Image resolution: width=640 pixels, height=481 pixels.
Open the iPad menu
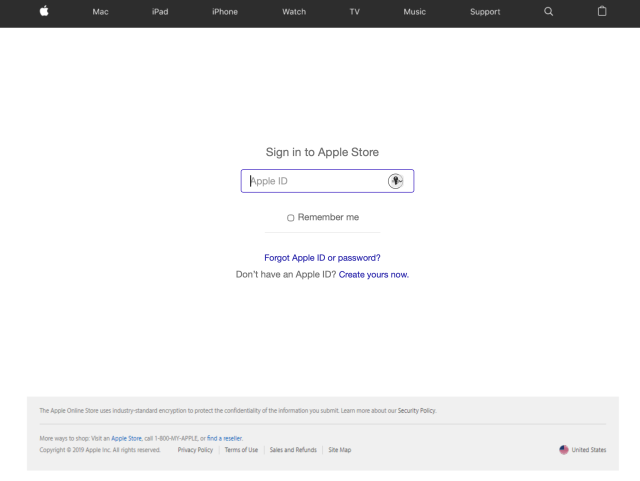point(160,12)
